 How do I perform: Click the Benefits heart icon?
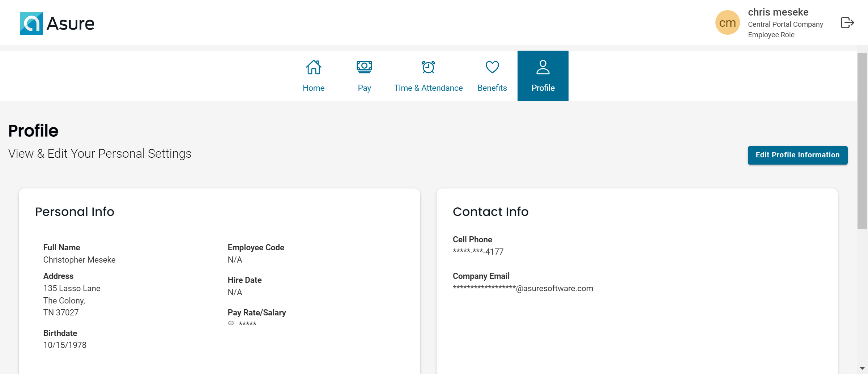click(492, 67)
